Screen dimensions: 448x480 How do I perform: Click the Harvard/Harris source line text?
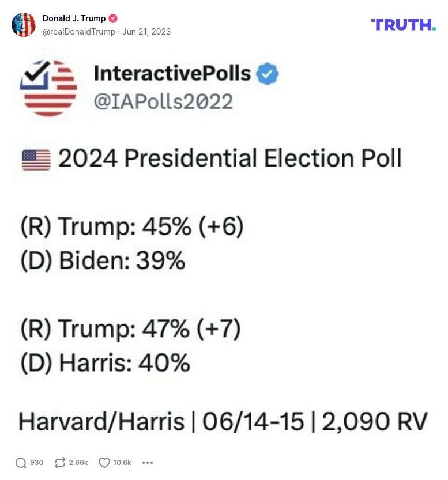coord(223,421)
